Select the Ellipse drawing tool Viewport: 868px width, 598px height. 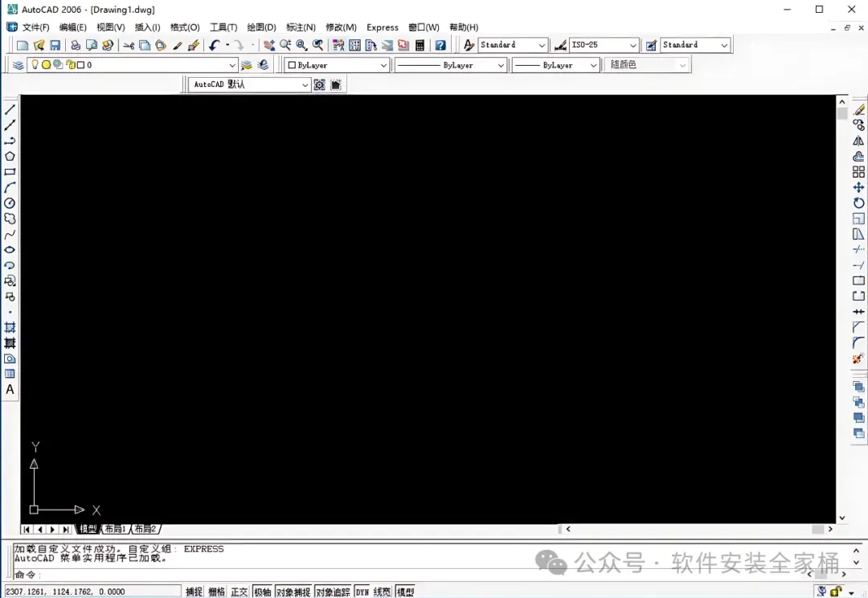click(x=10, y=250)
